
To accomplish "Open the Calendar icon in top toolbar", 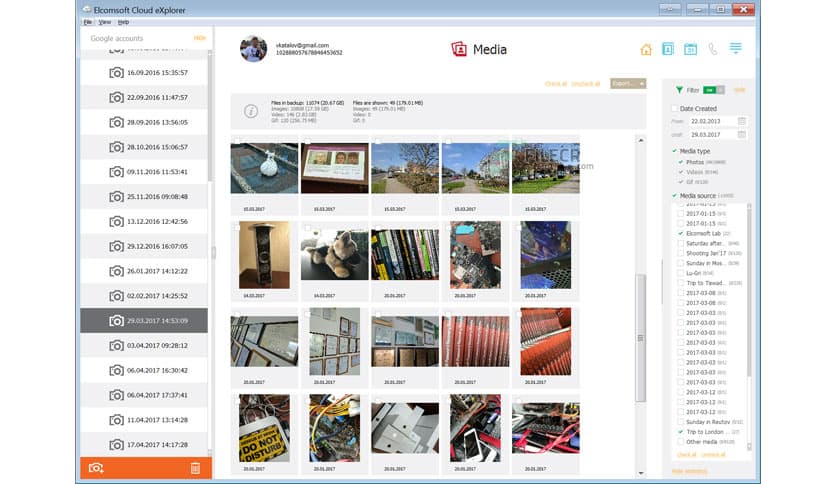I will pyautogui.click(x=690, y=49).
